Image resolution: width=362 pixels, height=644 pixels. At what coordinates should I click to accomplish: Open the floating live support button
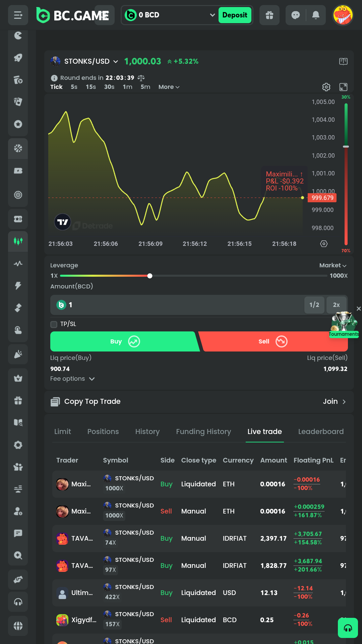[348, 628]
